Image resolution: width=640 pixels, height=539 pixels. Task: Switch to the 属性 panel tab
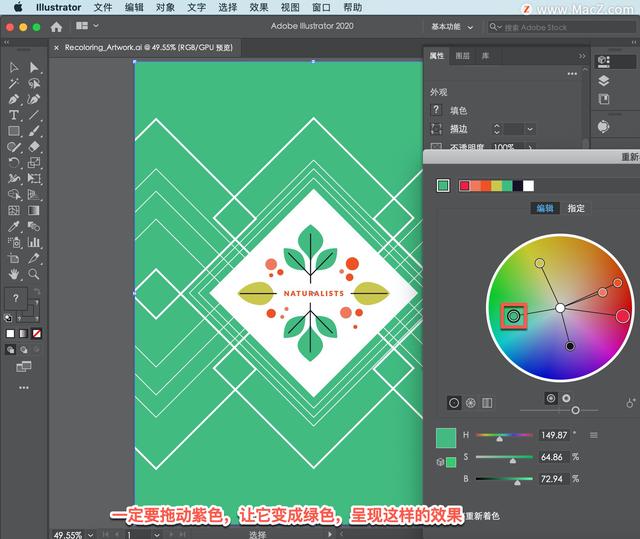coord(437,56)
